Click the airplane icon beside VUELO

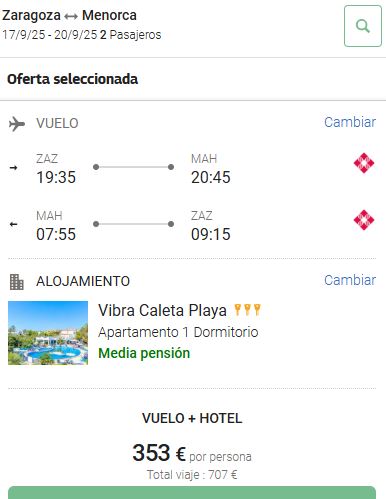(x=17, y=124)
